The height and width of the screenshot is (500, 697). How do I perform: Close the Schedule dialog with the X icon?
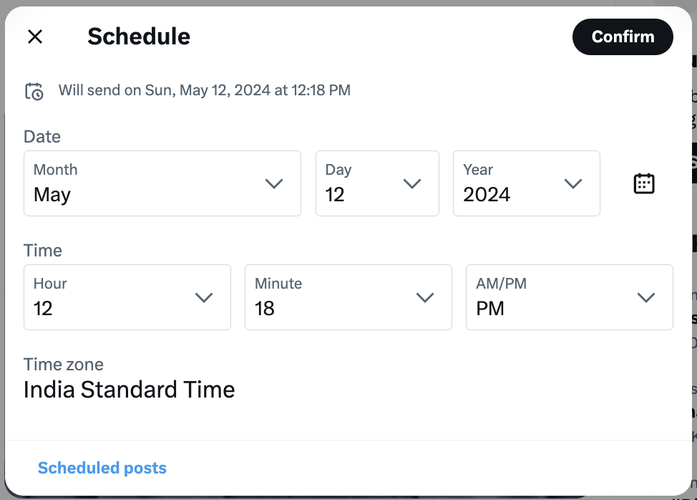tap(35, 37)
